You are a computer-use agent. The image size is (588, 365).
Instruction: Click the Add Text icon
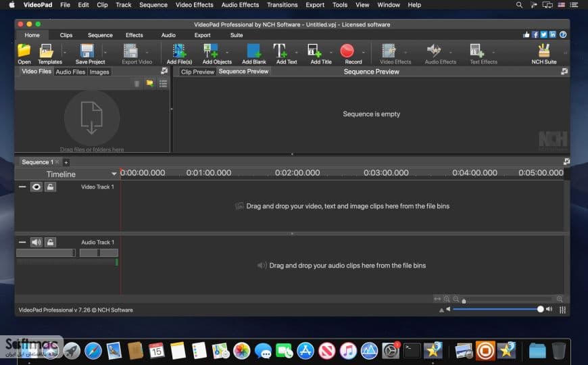click(x=280, y=51)
